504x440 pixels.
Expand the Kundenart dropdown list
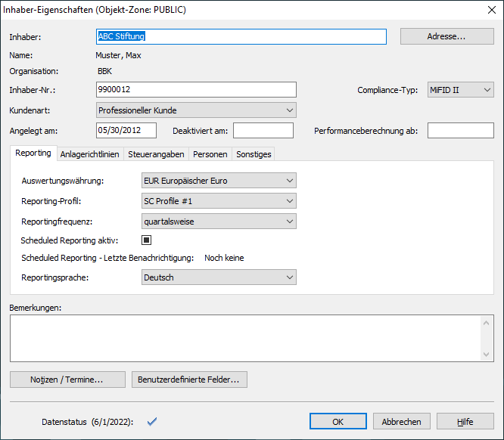click(x=196, y=110)
